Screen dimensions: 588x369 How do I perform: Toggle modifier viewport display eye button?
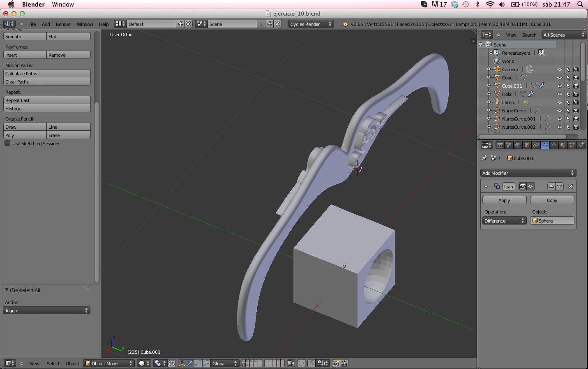530,186
